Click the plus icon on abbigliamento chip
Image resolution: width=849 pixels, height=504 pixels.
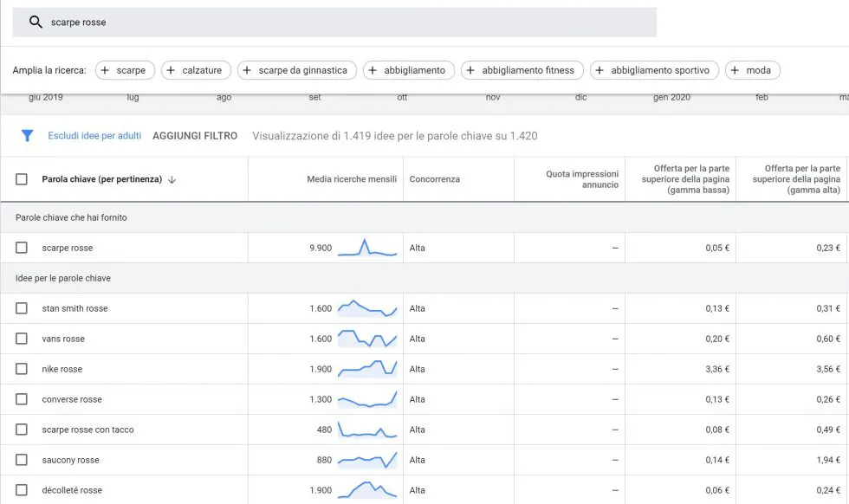click(x=373, y=70)
